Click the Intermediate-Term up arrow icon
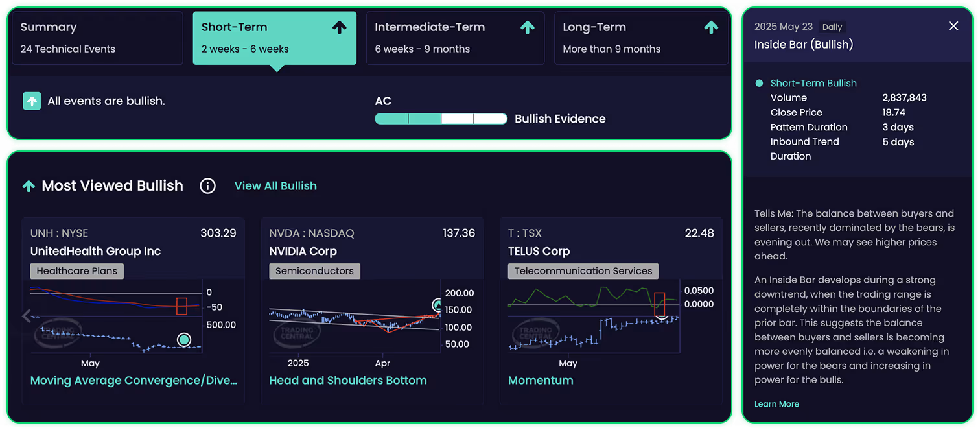980x430 pixels. pyautogui.click(x=528, y=27)
